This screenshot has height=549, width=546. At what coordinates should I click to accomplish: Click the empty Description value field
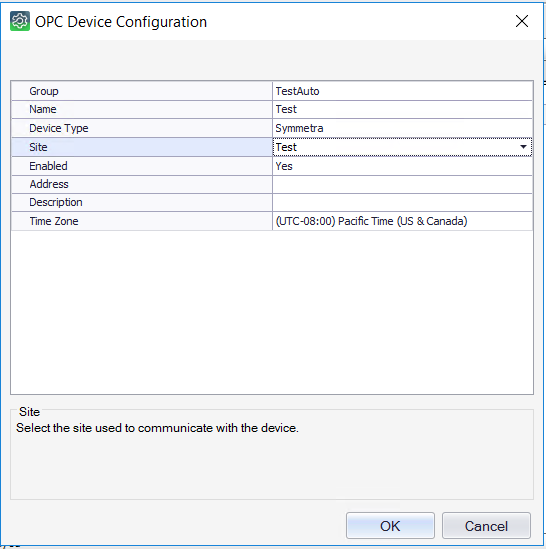point(402,202)
